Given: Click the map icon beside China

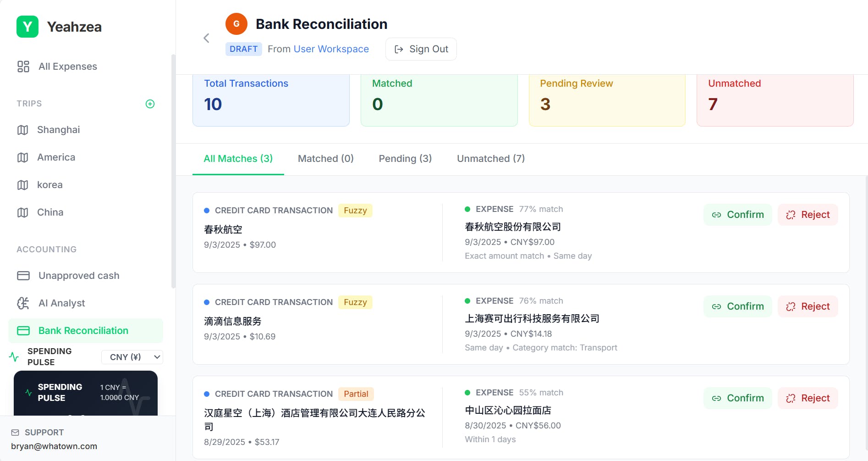Looking at the screenshot, I should point(22,212).
